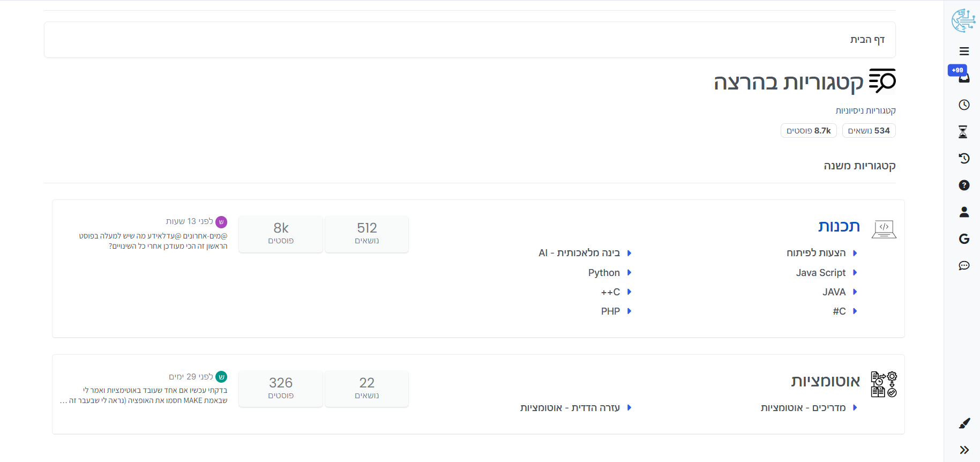The height and width of the screenshot is (462, 980).
Task: Click the purple user avatar on latest post
Action: (x=221, y=222)
